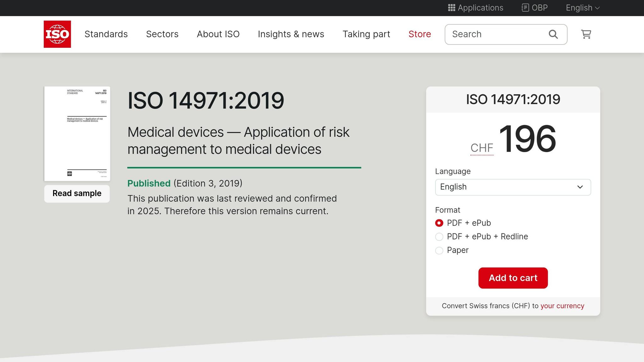644x362 pixels.
Task: Open the shopping cart icon
Action: (x=586, y=34)
